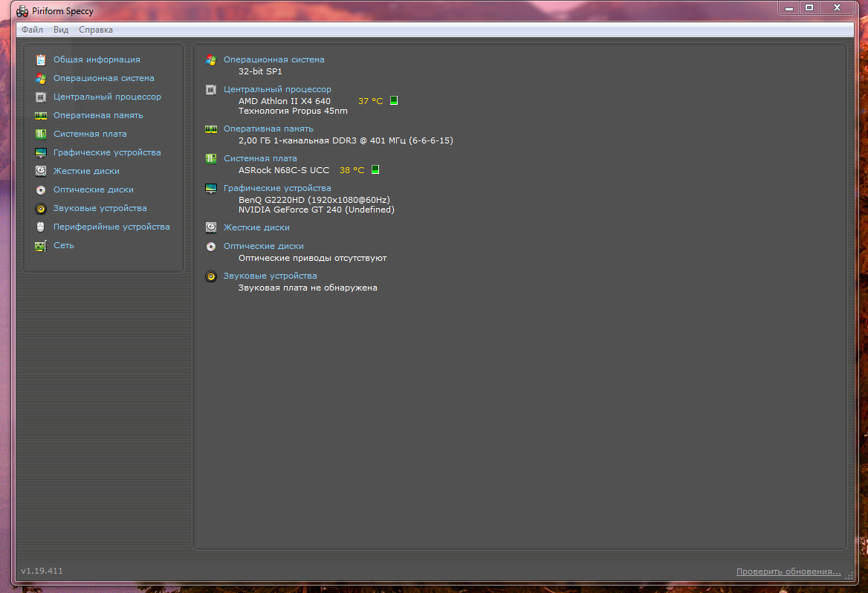
Task: Click the hard drive icon in sidebar
Action: pos(40,171)
